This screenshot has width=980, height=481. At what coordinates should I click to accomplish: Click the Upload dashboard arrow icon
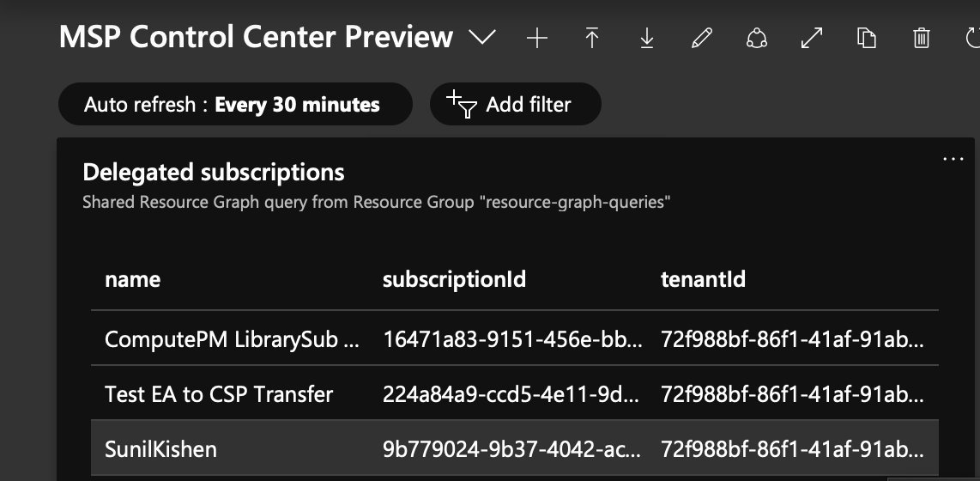(592, 38)
